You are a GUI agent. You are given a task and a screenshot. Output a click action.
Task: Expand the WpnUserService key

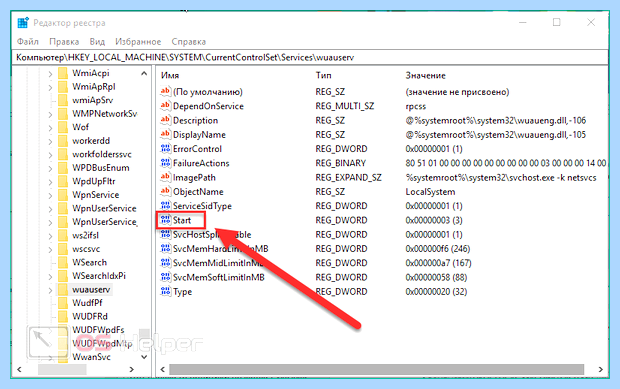coord(50,209)
